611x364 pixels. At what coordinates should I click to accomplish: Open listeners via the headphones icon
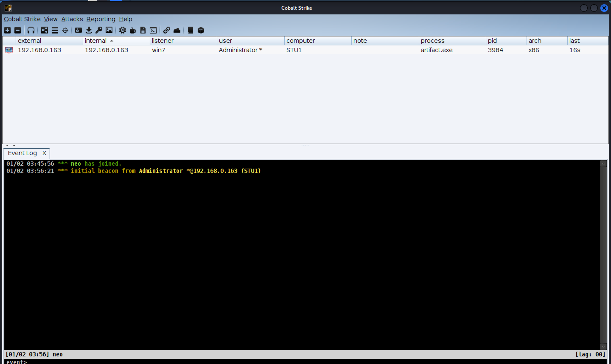31,30
